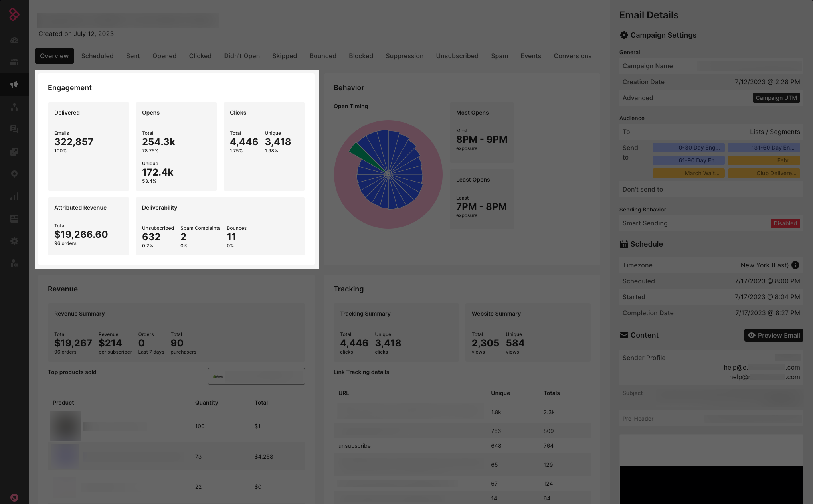The height and width of the screenshot is (504, 813).
Task: Click the Campaign UTM button
Action: click(776, 98)
